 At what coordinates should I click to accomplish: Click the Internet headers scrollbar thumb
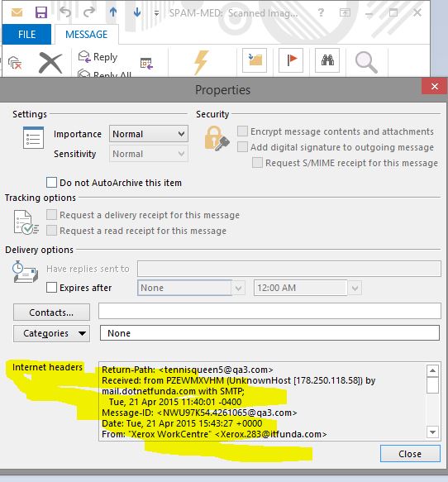click(432, 385)
